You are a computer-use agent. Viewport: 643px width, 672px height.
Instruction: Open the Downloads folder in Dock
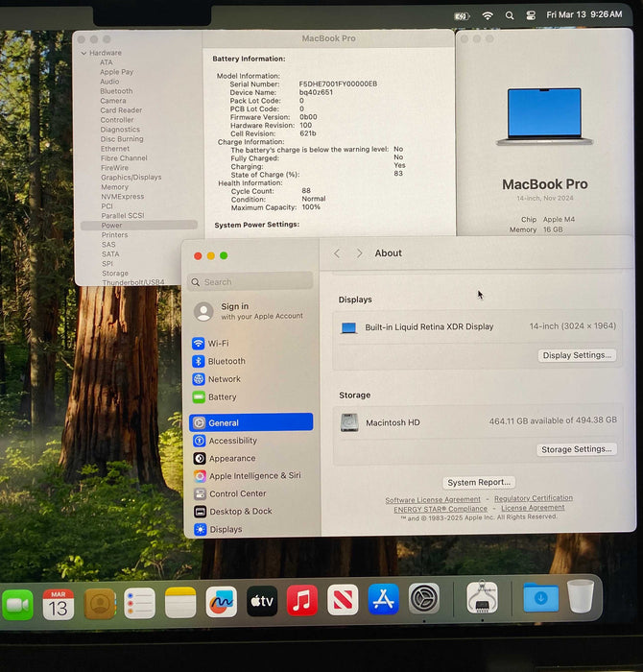click(540, 596)
